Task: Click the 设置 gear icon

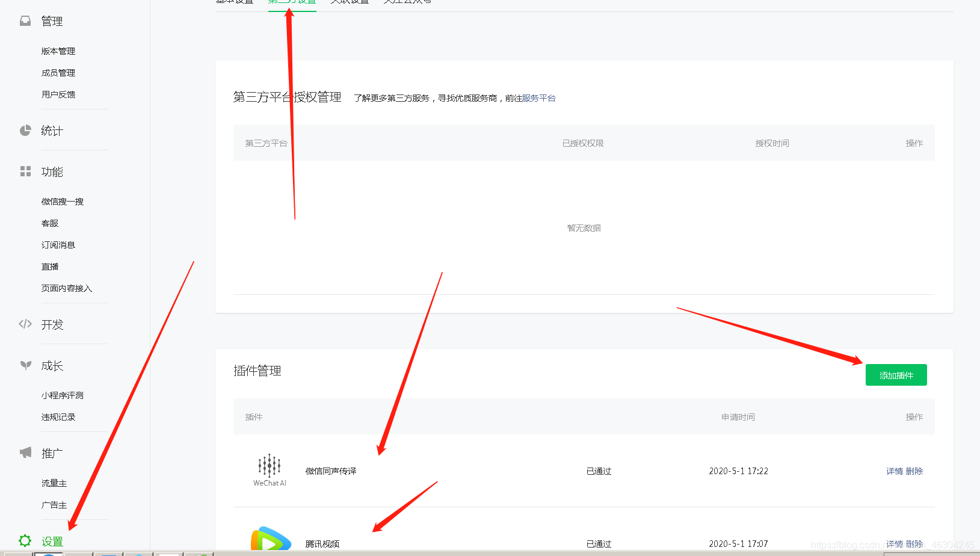Action: pyautogui.click(x=25, y=540)
